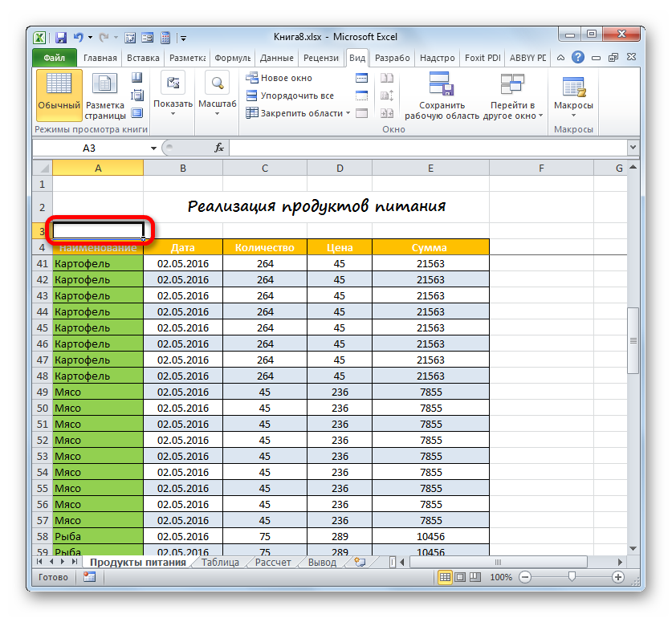This screenshot has width=672, height=618.
Task: Switch to Данные ribbon tab
Action: [276, 58]
